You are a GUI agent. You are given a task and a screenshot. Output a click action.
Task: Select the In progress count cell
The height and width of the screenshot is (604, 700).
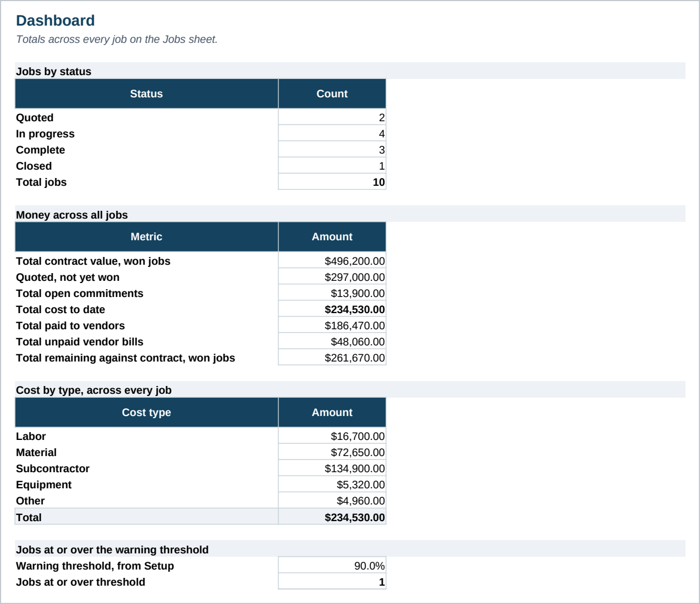pyautogui.click(x=332, y=133)
